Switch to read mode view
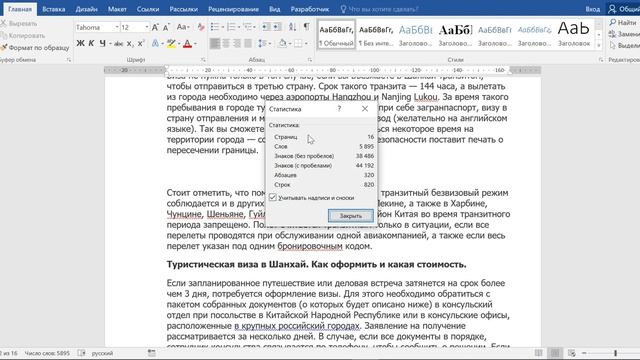The height and width of the screenshot is (360, 640). point(539,353)
